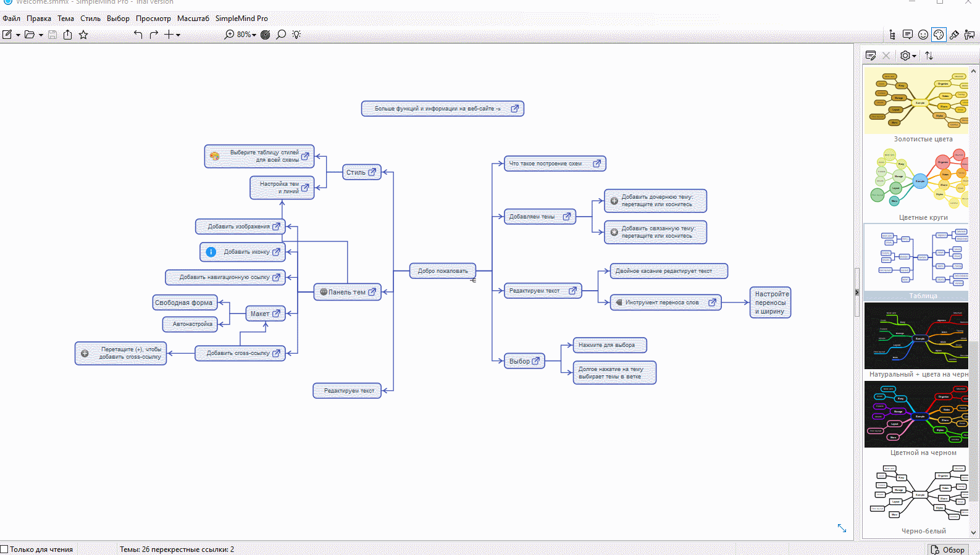Click the presentation mode icon
Viewport: 980px width, 555px height.
pos(970,35)
